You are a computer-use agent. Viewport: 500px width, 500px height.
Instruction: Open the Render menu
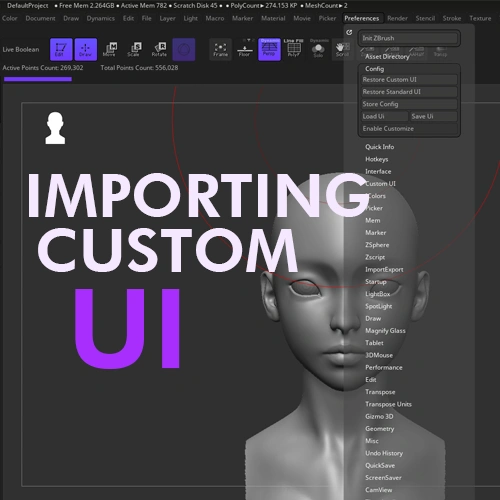397,18
